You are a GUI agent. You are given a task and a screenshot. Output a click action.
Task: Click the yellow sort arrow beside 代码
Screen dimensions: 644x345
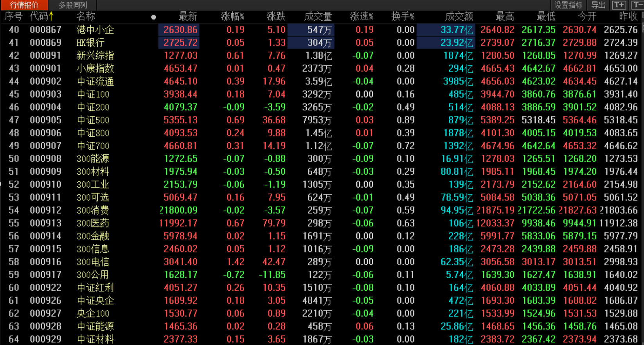(51, 16)
